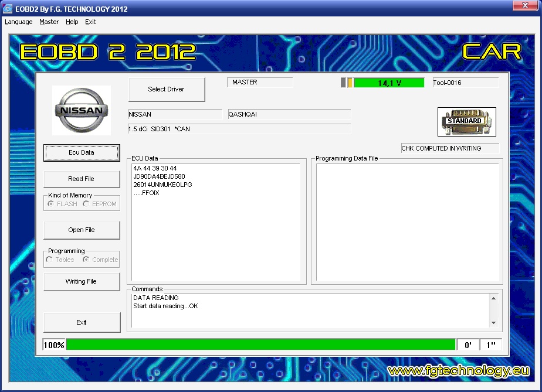Screen dimensions: 542x392
Task: Click the Writing File button
Action: 82,281
